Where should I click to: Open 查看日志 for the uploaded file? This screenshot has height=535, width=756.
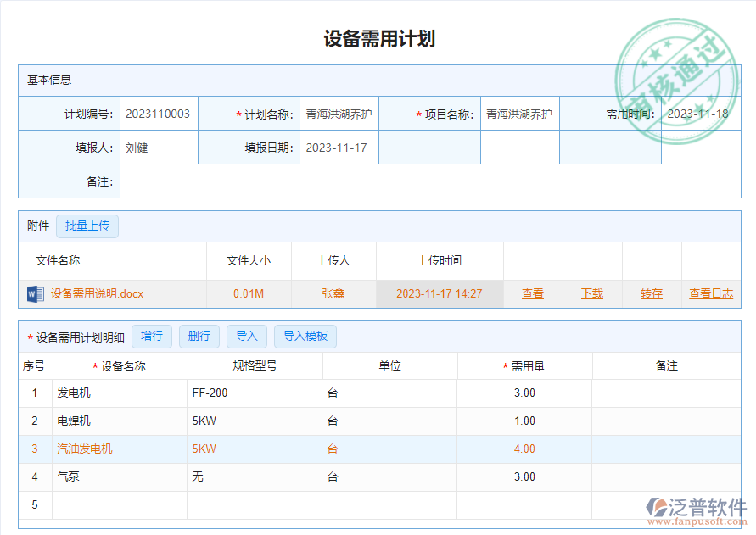coord(711,293)
